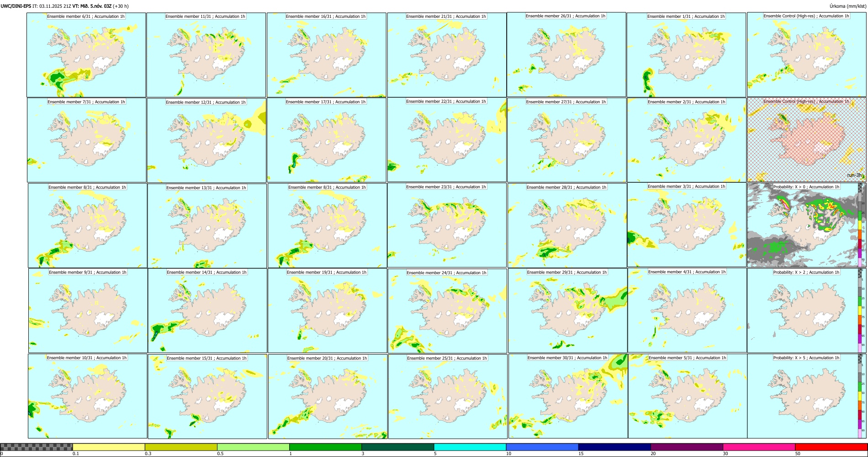Select the cyan 5–10 legend swatch
The width and height of the screenshot is (868, 457).
coord(470,447)
